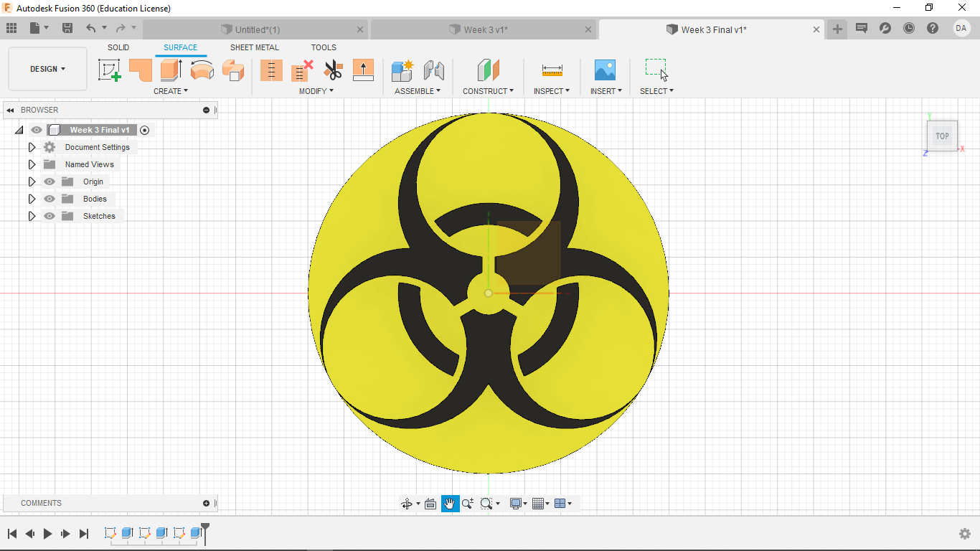Hide the Origin folder
The width and height of the screenshot is (980, 551).
pyautogui.click(x=50, y=182)
